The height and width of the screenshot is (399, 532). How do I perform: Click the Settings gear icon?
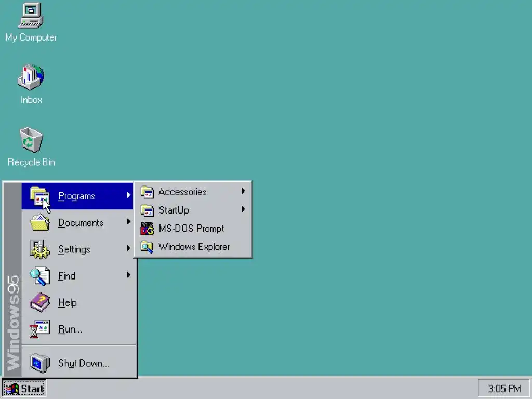pyautogui.click(x=39, y=249)
